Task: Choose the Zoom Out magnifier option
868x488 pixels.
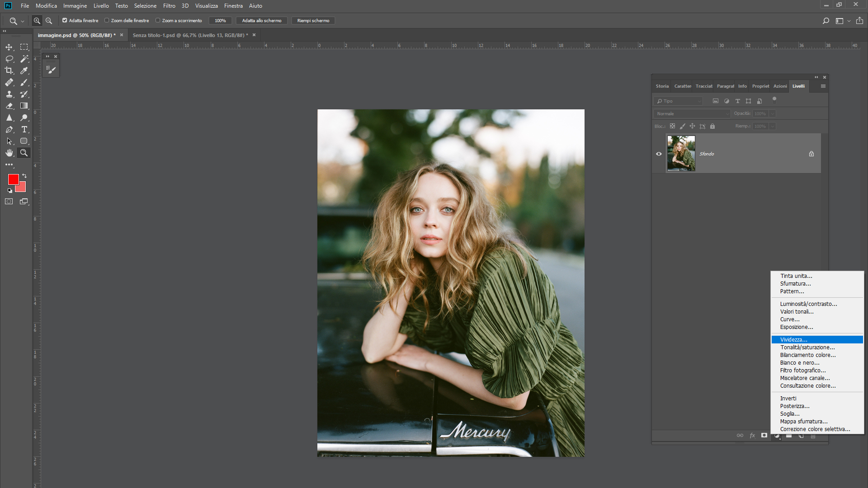Action: coord(49,21)
